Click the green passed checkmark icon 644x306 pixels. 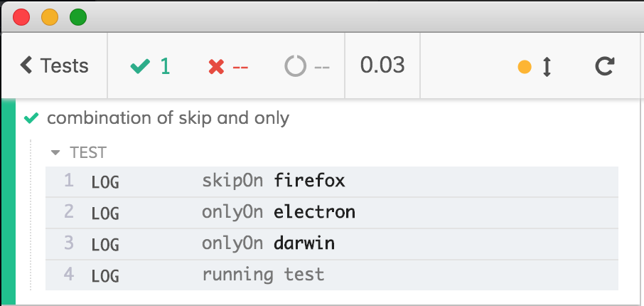pos(140,66)
